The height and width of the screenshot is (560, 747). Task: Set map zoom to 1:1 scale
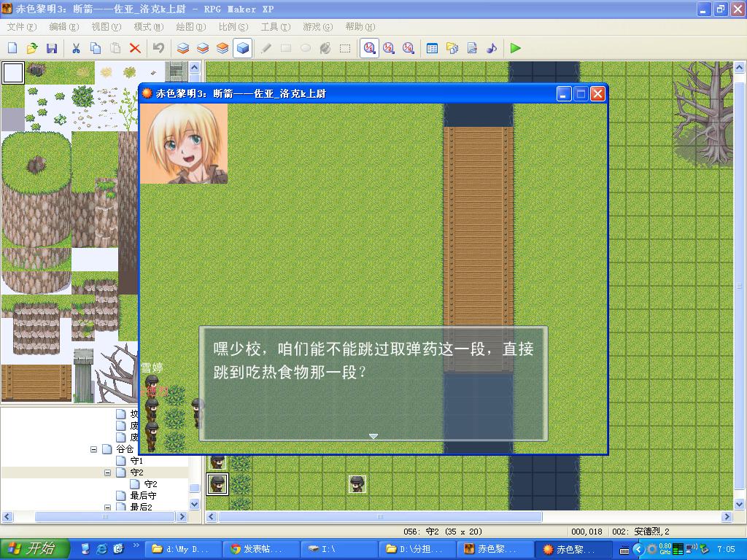point(369,48)
